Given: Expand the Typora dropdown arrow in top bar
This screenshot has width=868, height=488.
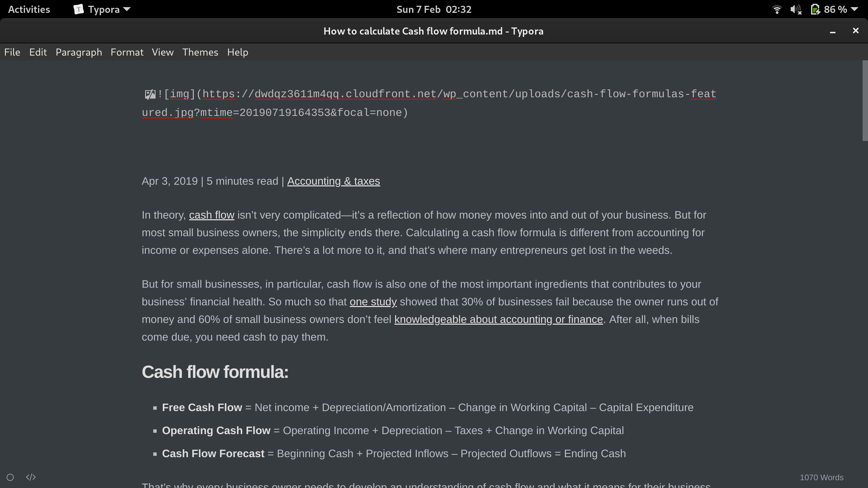Looking at the screenshot, I should pyautogui.click(x=126, y=9).
